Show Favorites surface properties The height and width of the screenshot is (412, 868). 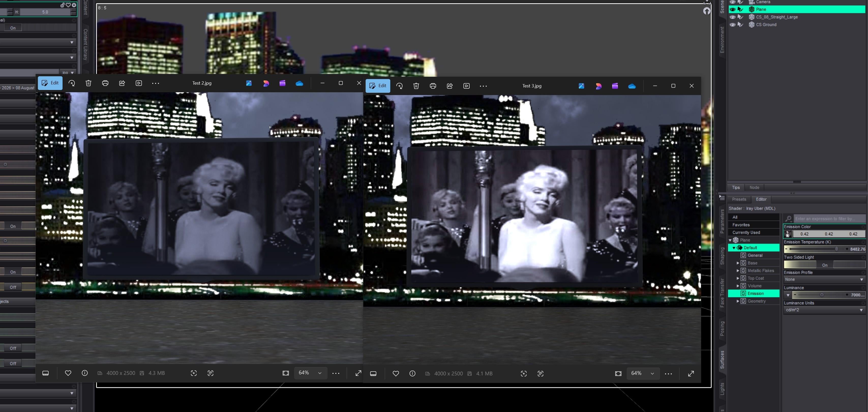[x=753, y=225]
